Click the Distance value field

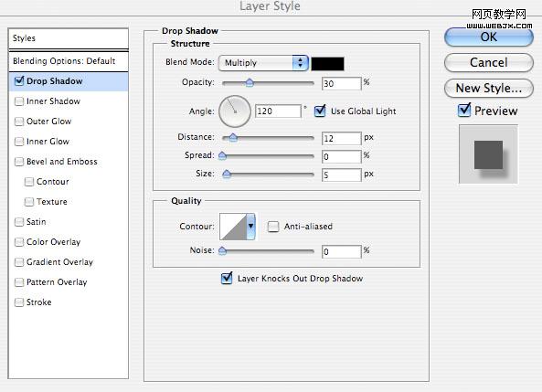point(341,138)
